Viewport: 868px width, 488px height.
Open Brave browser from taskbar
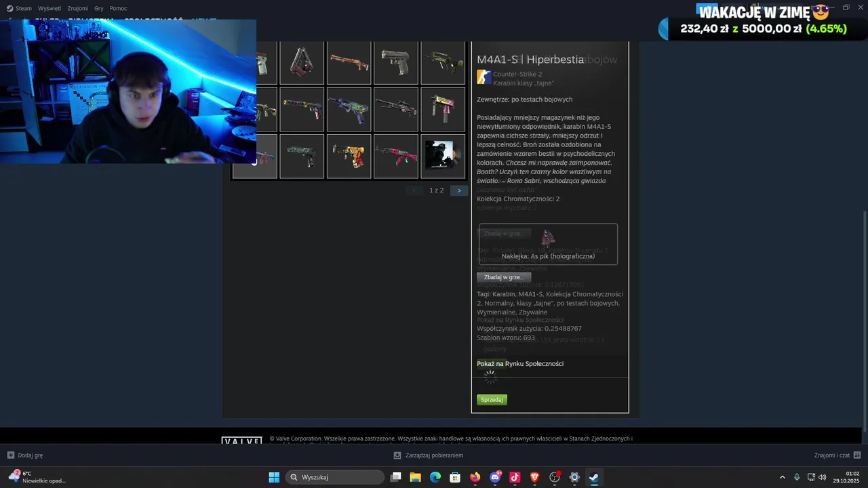[534, 477]
